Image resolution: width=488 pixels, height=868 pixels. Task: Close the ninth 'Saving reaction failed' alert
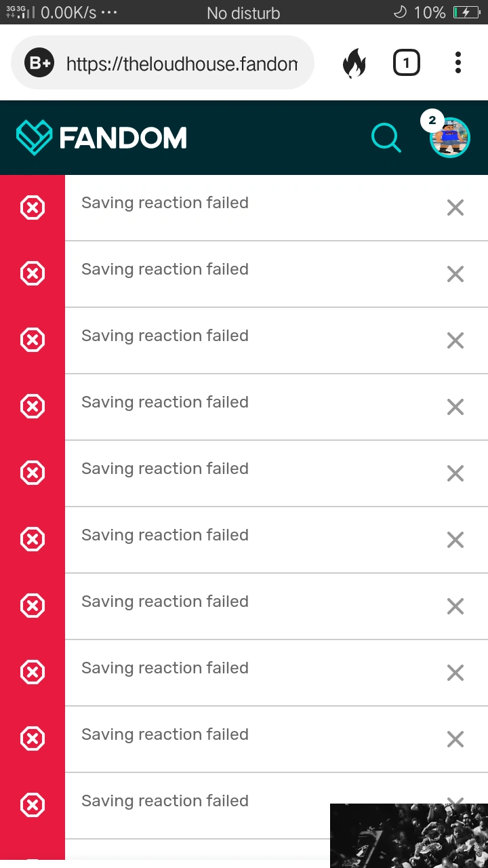pos(455,739)
